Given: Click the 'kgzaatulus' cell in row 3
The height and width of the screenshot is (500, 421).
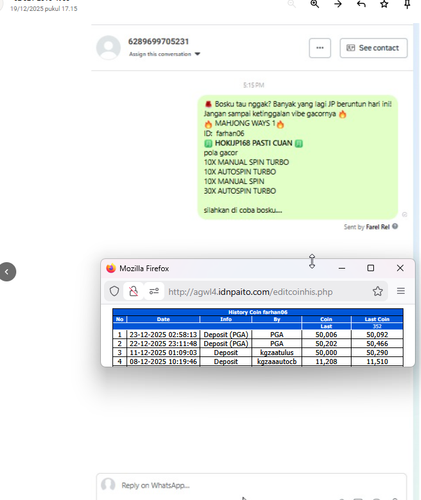Looking at the screenshot, I should 277,352.
